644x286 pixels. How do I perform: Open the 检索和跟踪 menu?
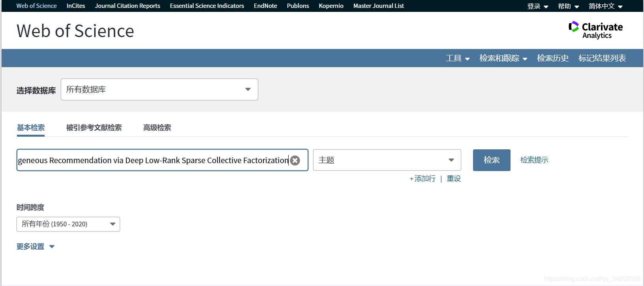click(503, 58)
